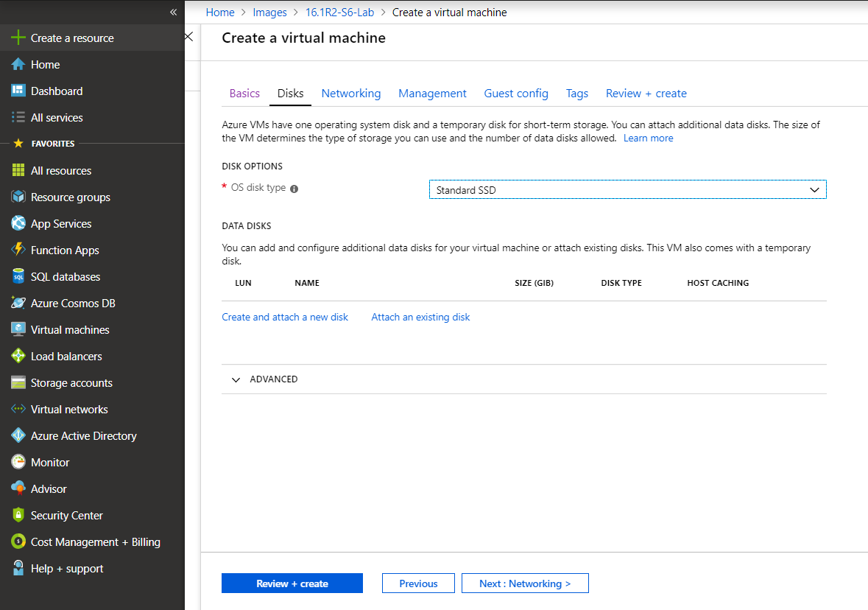Viewport: 868px width, 610px height.
Task: Click the DISK OPTIONS heading
Action: click(252, 166)
